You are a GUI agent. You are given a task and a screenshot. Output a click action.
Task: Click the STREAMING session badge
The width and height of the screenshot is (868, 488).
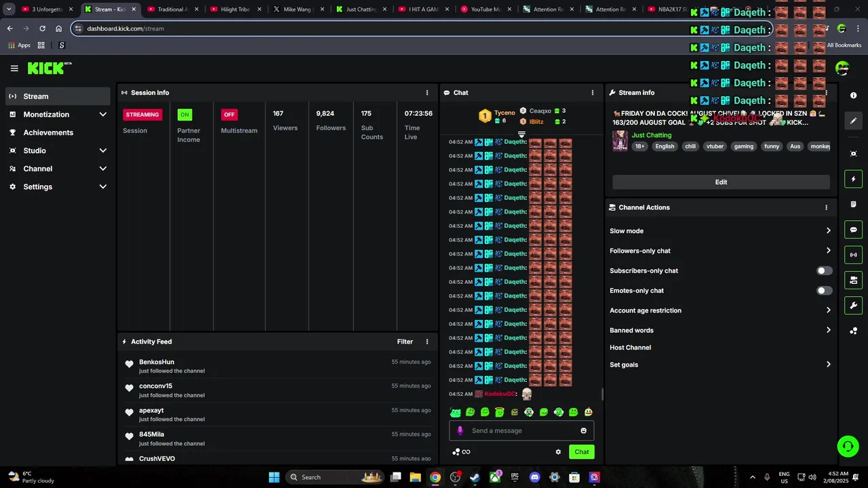point(142,115)
